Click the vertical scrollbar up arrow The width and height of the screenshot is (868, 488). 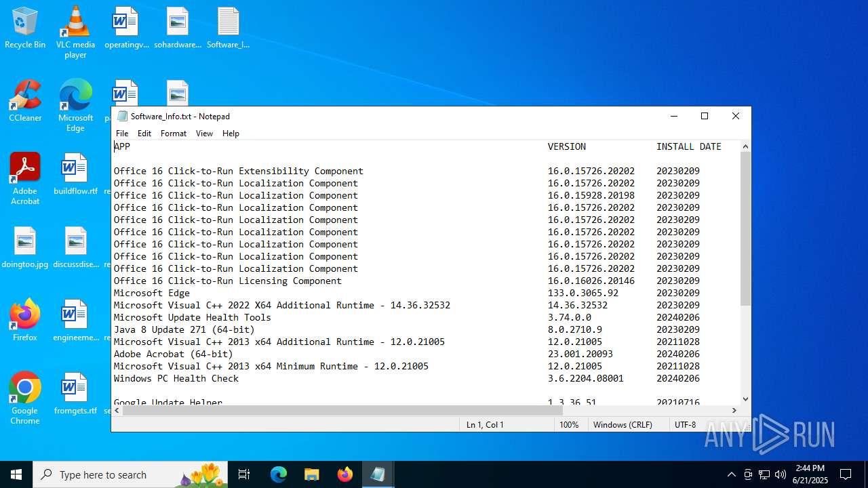point(745,146)
